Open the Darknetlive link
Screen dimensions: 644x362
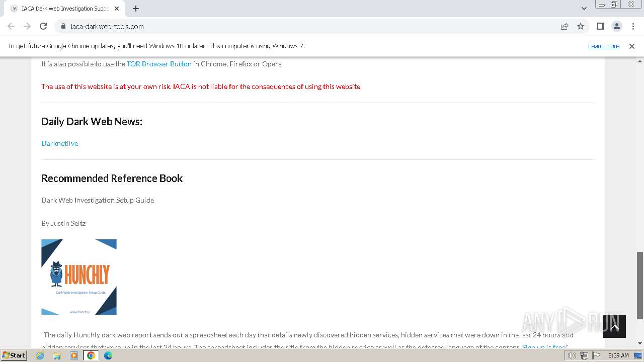60,143
